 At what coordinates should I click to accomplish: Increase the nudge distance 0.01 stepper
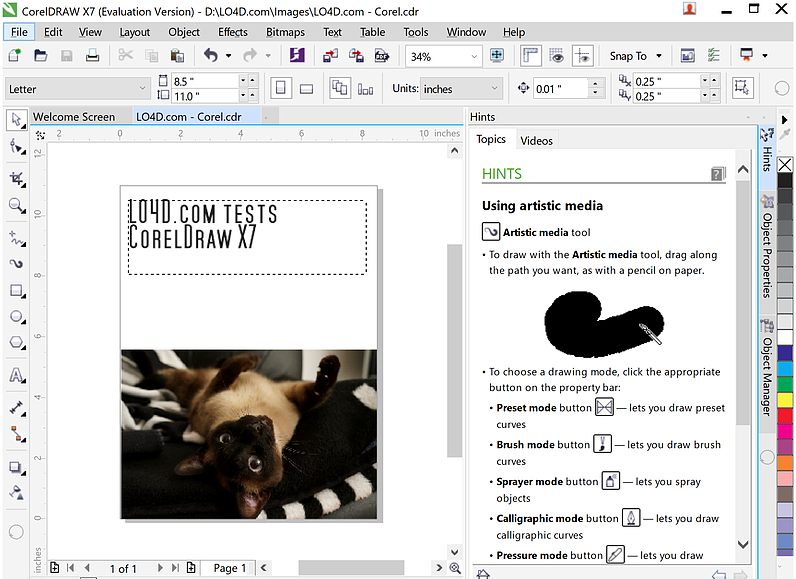(596, 83)
